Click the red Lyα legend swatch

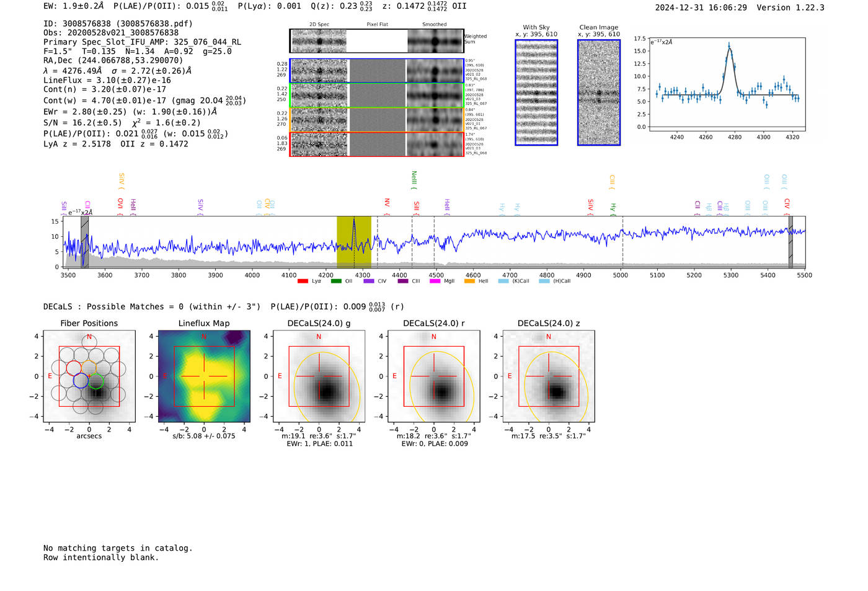coord(303,282)
